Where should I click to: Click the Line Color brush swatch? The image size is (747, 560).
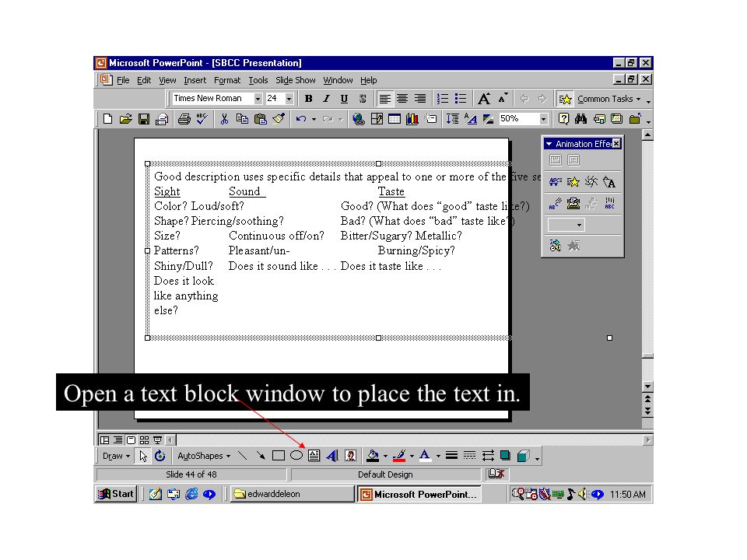click(x=399, y=456)
